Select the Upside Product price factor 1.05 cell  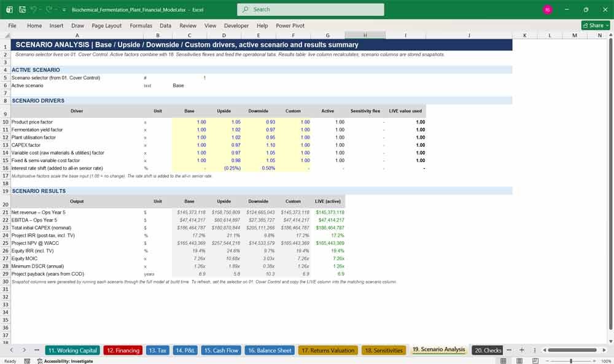point(224,122)
